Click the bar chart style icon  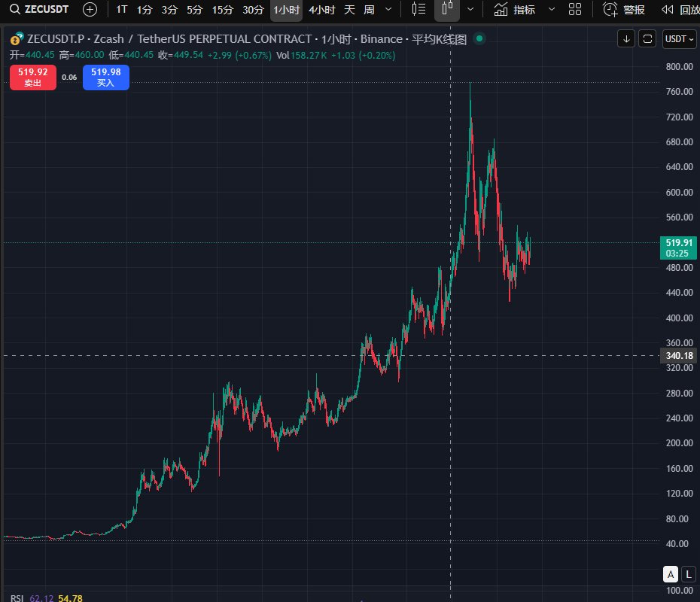coord(418,9)
